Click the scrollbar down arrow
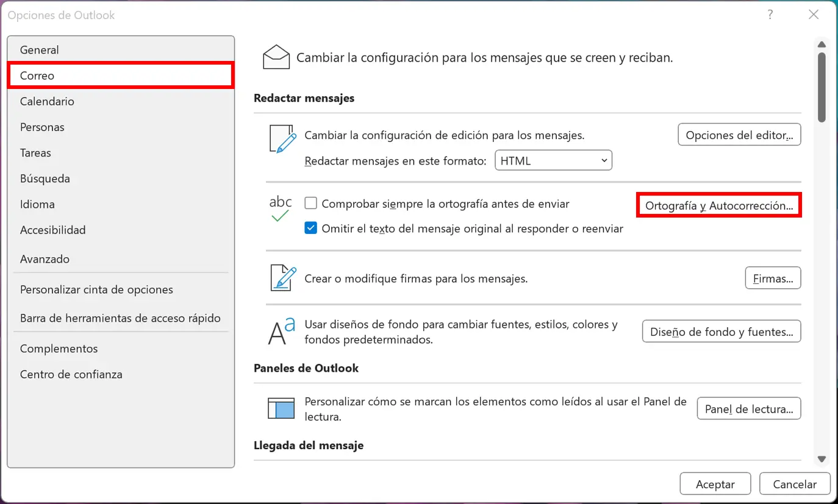 822,459
